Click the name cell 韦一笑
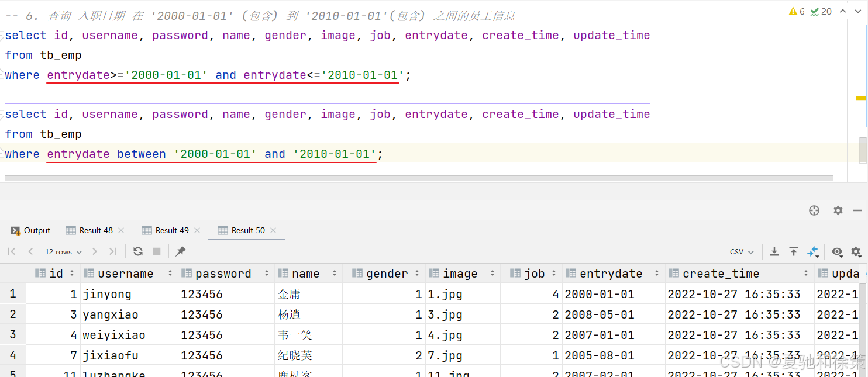The image size is (868, 377). (308, 335)
